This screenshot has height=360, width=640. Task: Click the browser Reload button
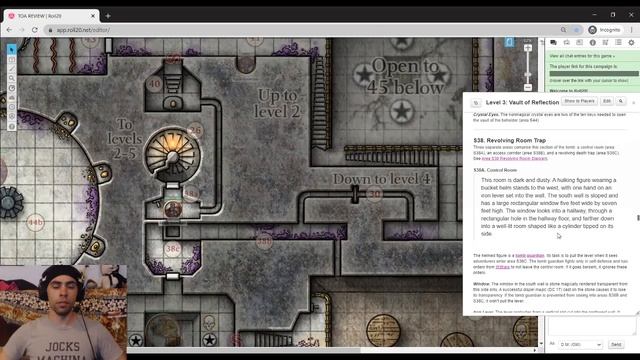click(35, 30)
